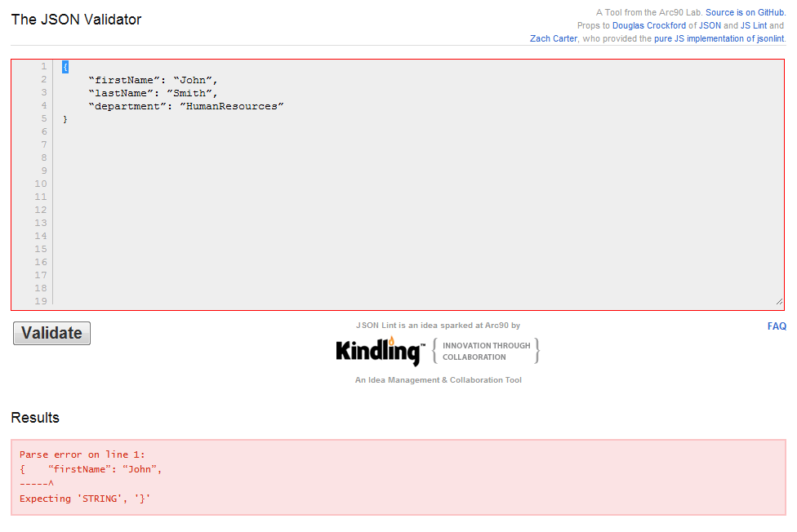Image resolution: width=797 pixels, height=532 pixels.
Task: Open the FAQ link
Action: 777,326
